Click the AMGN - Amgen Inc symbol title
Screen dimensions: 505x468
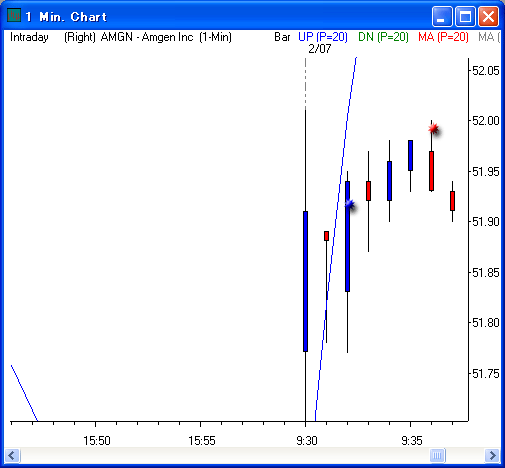coord(147,37)
